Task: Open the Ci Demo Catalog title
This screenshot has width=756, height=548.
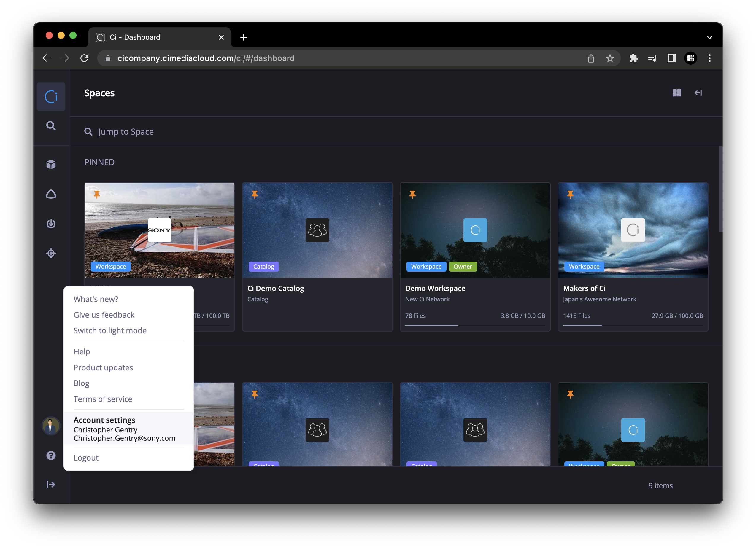Action: [x=276, y=288]
